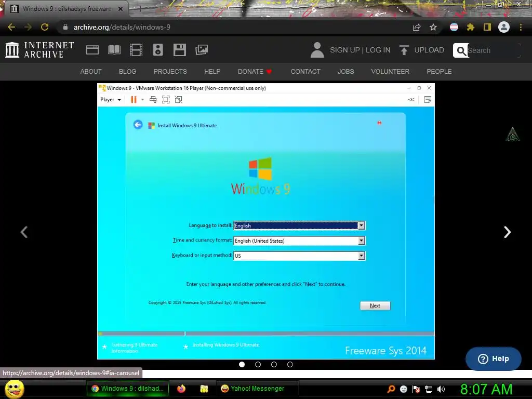Open the Software floppy disk icon
Image resolution: width=532 pixels, height=399 pixels.
coord(179,50)
